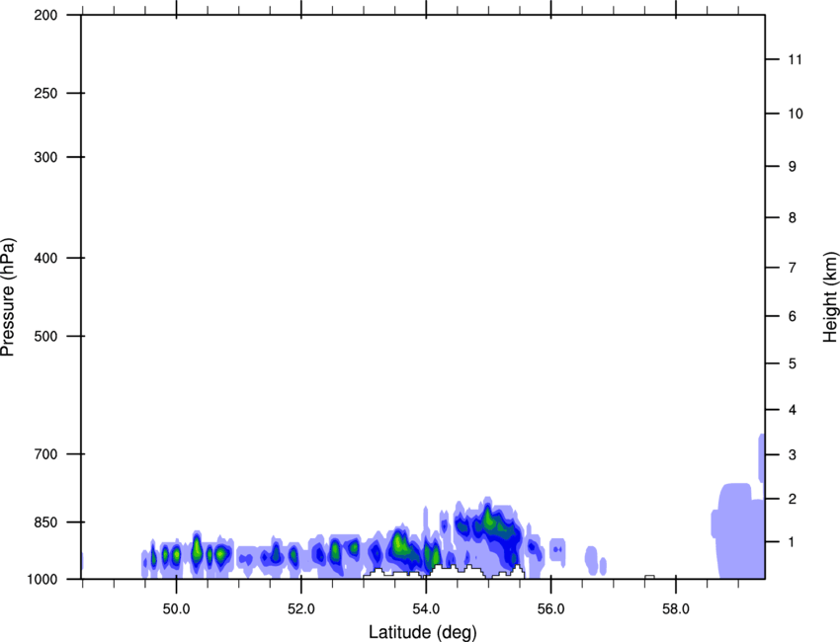
Task: Click the 300 pressure tick label
Action: click(x=46, y=157)
